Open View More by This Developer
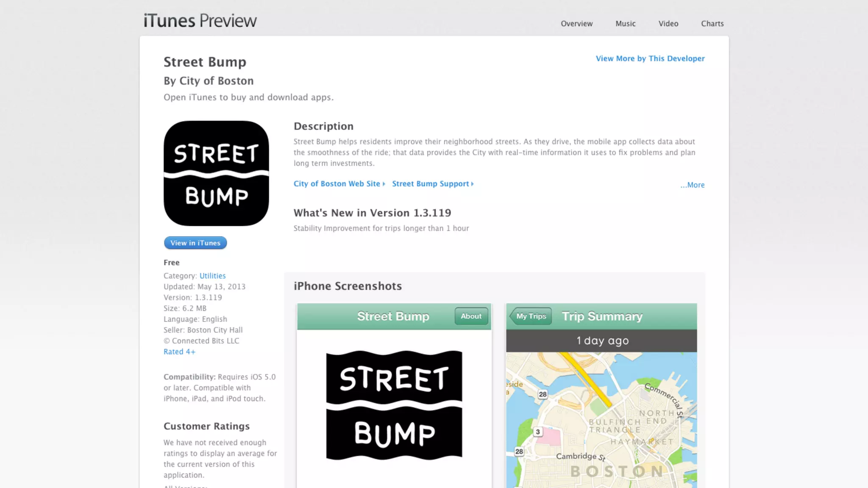 (650, 58)
